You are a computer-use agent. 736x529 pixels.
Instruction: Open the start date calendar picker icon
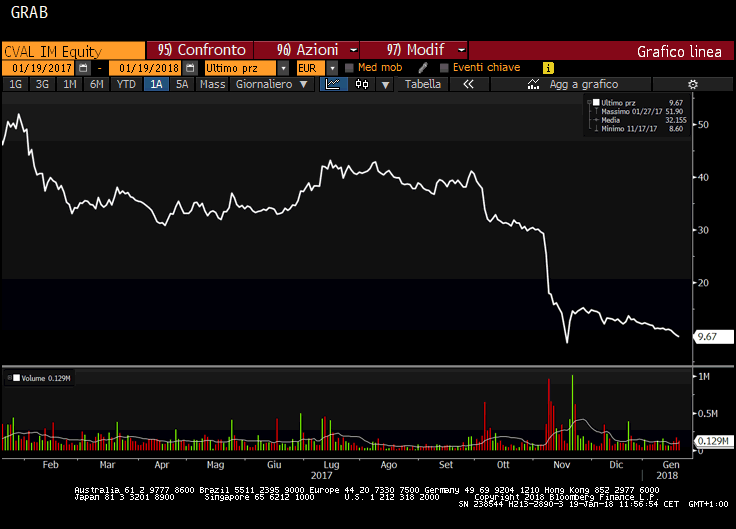pos(83,68)
